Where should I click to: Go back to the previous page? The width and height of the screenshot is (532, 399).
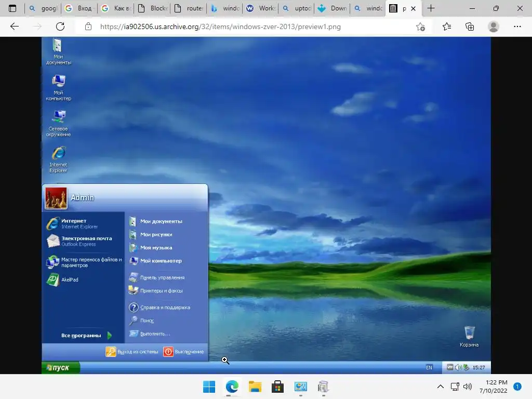pos(15,26)
